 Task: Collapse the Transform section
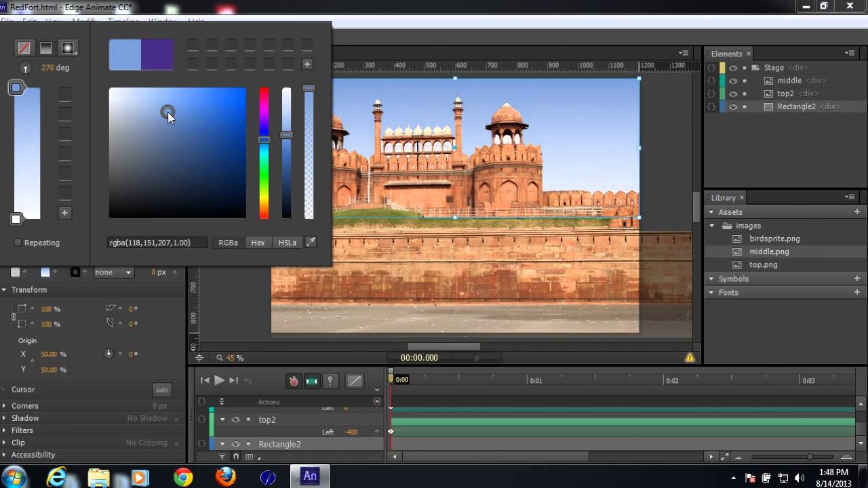coord(4,289)
